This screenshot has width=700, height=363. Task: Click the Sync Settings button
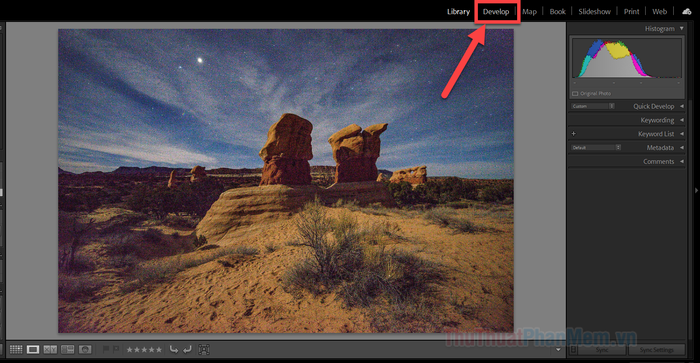pos(656,350)
